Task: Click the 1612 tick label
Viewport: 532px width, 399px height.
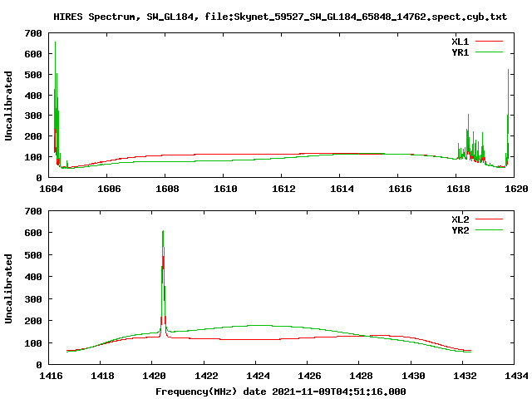Action: (x=283, y=189)
